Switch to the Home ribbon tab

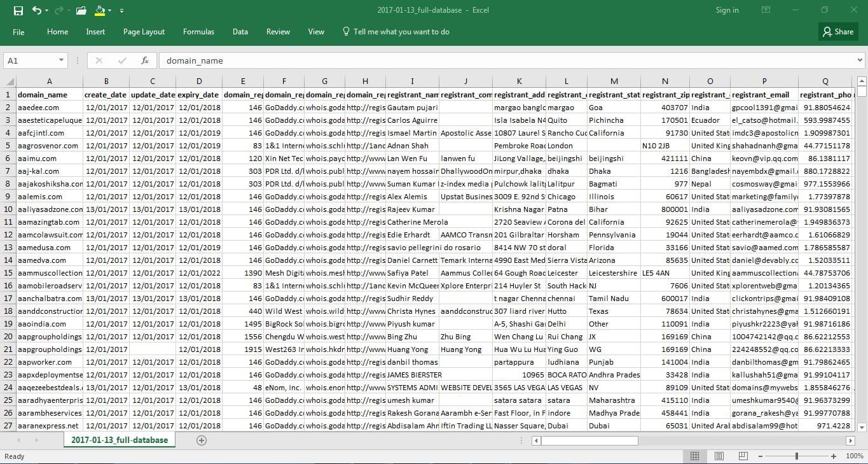tap(57, 32)
